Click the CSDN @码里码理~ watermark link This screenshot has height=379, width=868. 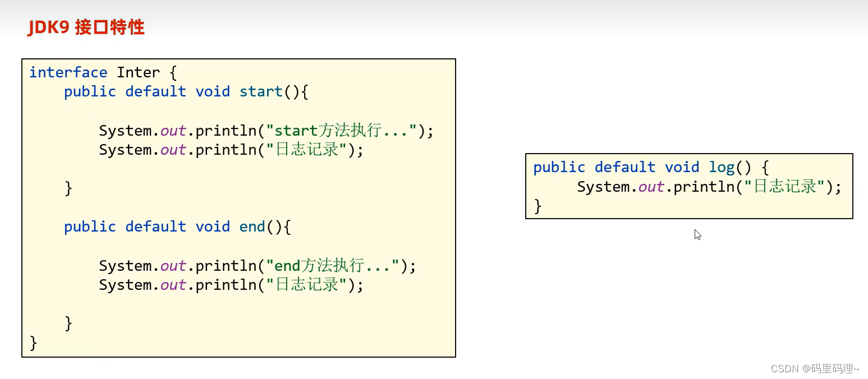click(816, 369)
